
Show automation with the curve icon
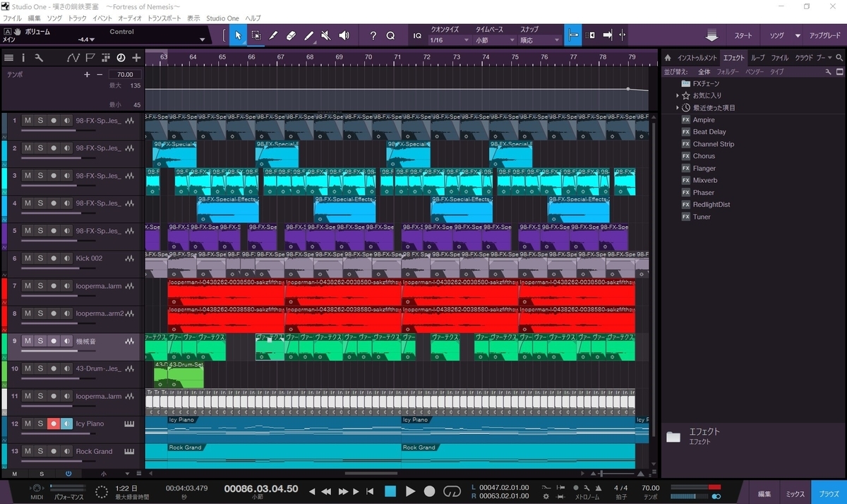tap(75, 58)
